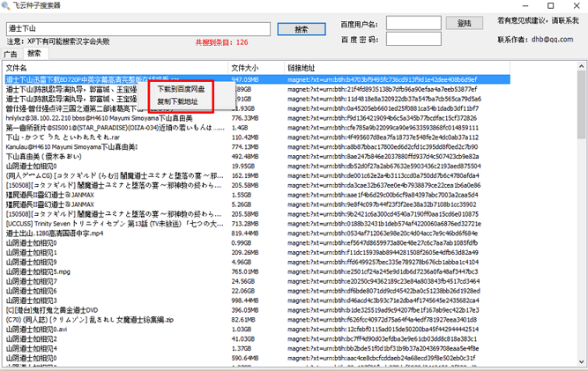Switch to the 广告 tab

click(x=11, y=55)
